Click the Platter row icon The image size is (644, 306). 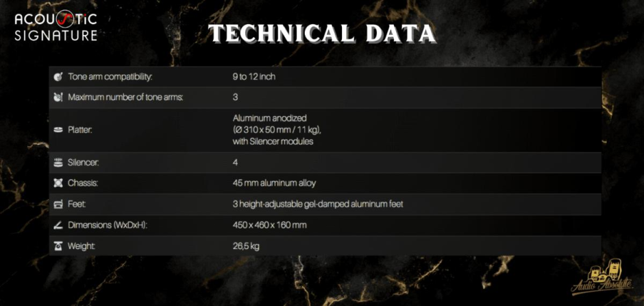tap(58, 130)
